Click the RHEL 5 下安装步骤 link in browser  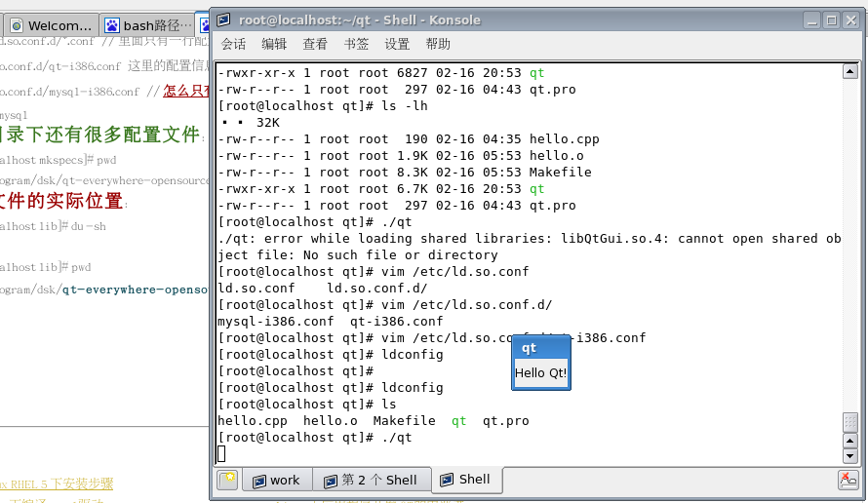61,484
